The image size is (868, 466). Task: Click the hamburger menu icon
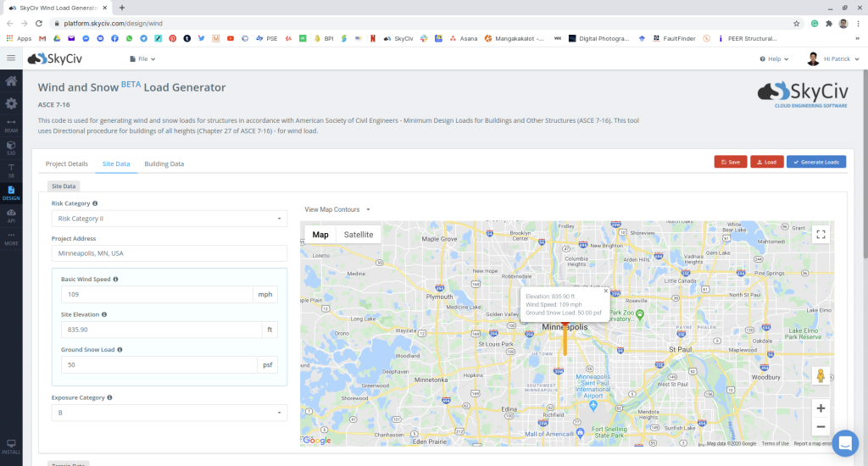point(11,58)
